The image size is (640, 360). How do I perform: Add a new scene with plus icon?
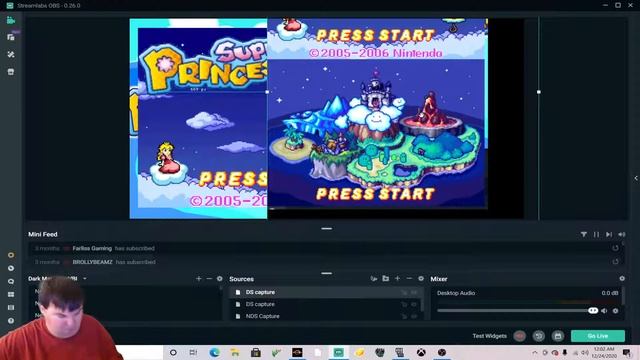click(x=199, y=279)
